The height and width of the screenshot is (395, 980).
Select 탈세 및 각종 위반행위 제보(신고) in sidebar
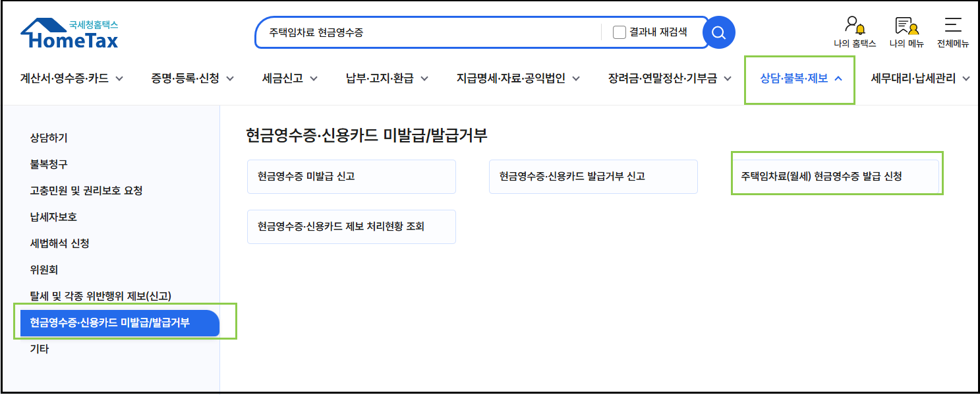tap(100, 296)
